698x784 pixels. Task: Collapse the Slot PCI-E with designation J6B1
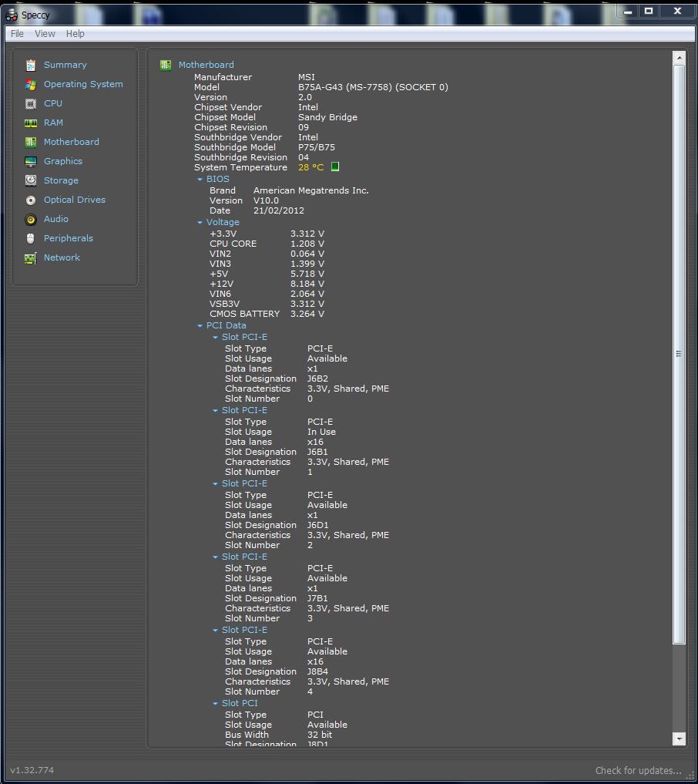click(215, 410)
